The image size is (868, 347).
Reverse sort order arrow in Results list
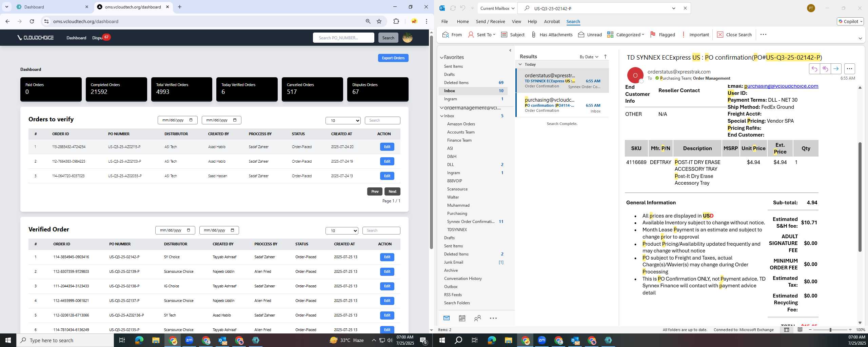pos(605,57)
